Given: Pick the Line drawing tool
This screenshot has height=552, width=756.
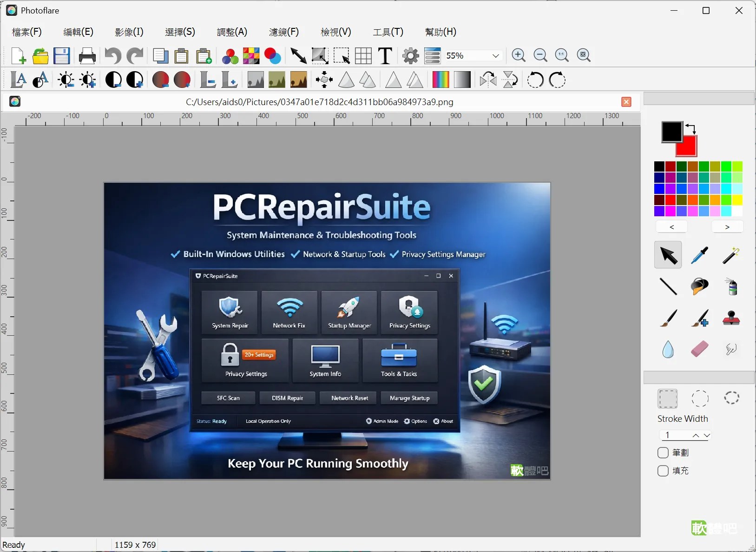Looking at the screenshot, I should coord(668,286).
